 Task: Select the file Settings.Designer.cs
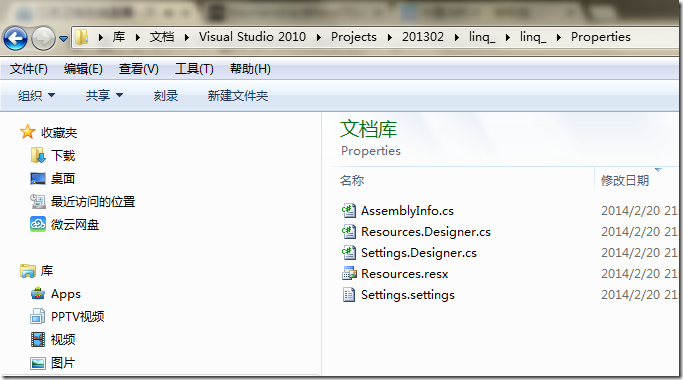[419, 253]
